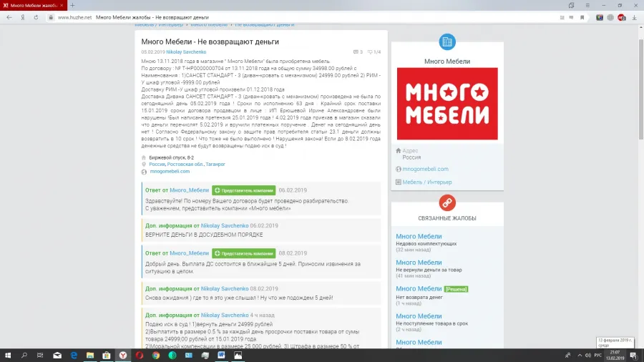Click the address bar page title
The height and width of the screenshot is (362, 644).
[152, 17]
